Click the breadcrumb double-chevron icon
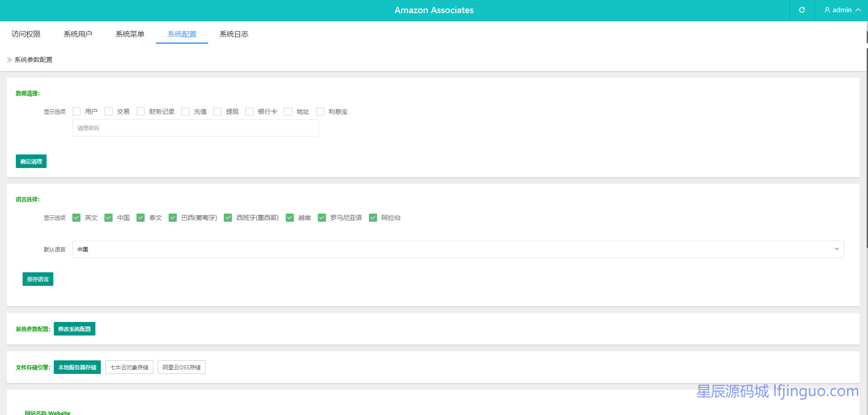868x415 pixels. (x=9, y=60)
